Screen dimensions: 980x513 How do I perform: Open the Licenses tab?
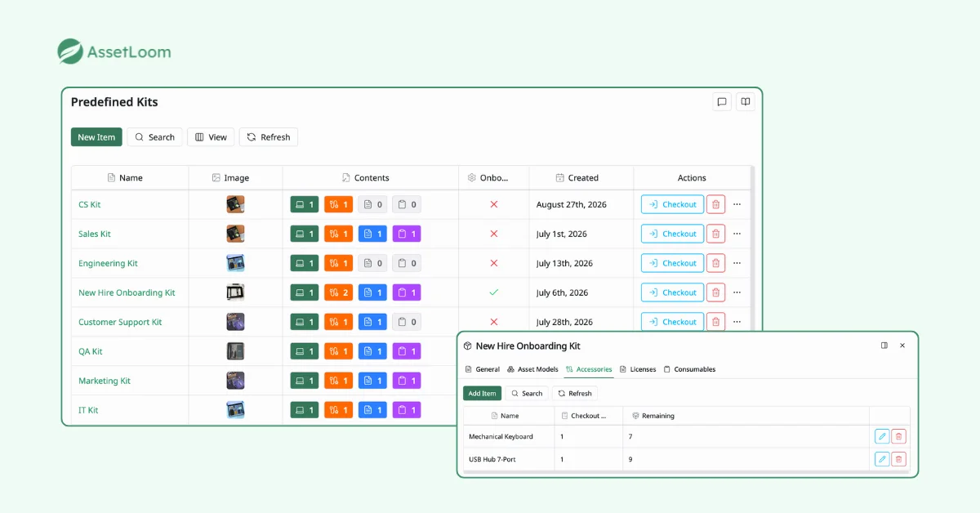click(638, 369)
